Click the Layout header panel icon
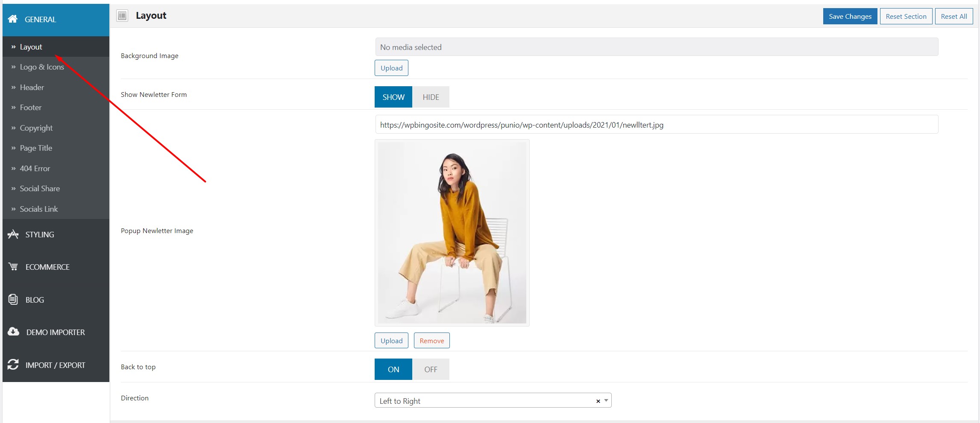980x423 pixels. (x=122, y=16)
